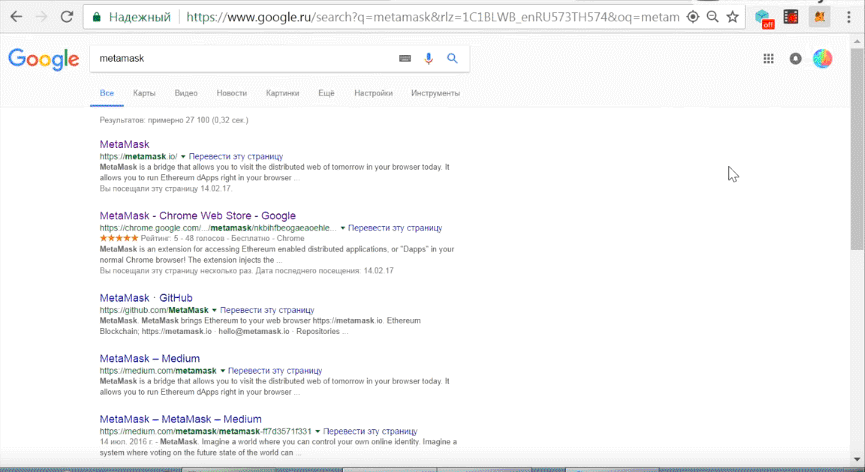The height and width of the screenshot is (472, 865).
Task: Click the Google logo
Action: coord(44,59)
